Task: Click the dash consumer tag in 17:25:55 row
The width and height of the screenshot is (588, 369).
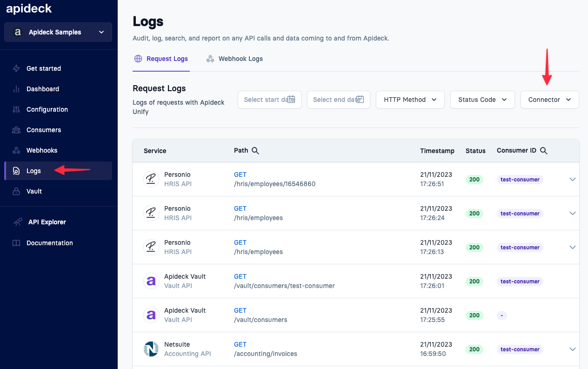Action: click(501, 315)
